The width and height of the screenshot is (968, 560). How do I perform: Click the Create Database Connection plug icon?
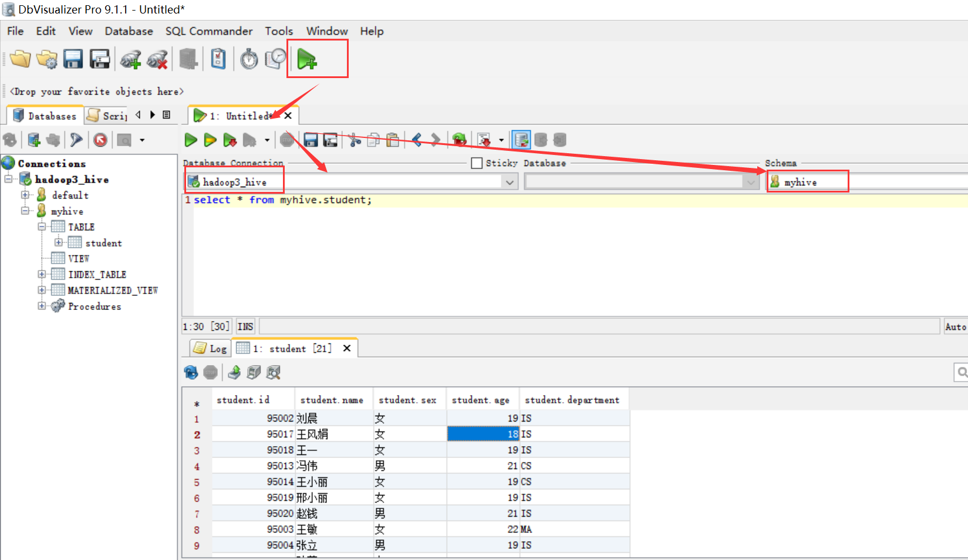[130, 59]
